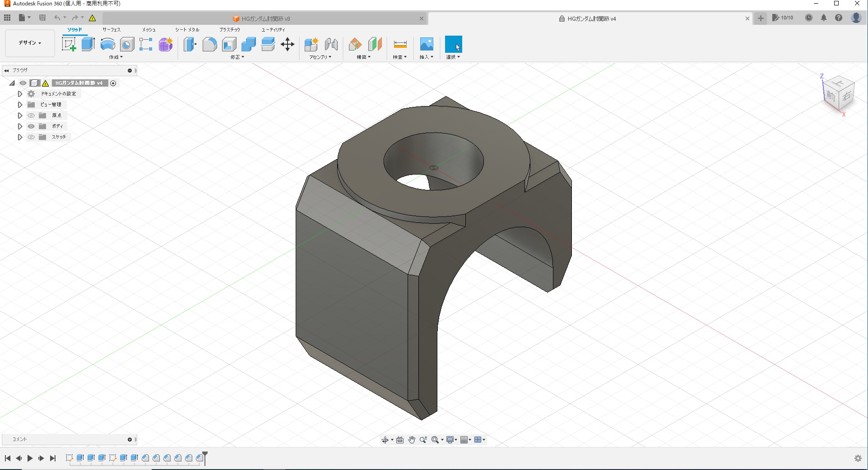Switch to the シート メタル tab
Screen dimensions: 868x470
point(187,29)
